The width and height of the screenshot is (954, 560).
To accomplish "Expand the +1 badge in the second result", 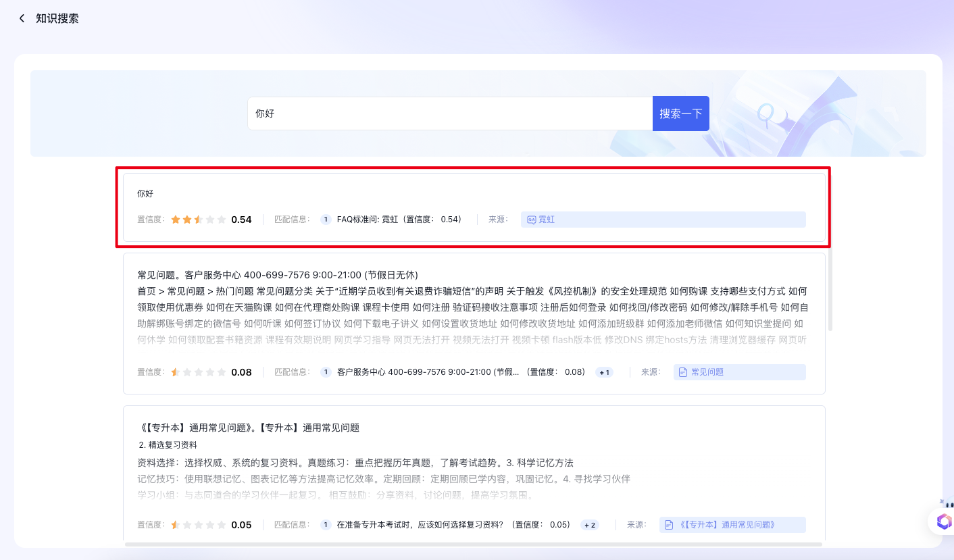I will pos(604,372).
